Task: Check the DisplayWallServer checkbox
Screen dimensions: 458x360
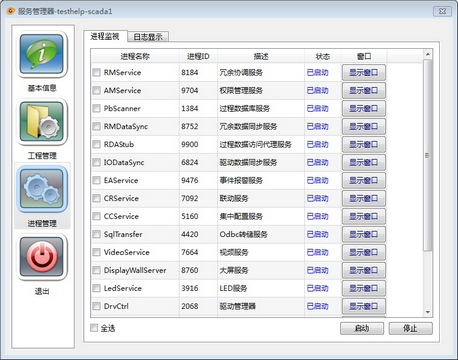Action: pyautogui.click(x=96, y=270)
